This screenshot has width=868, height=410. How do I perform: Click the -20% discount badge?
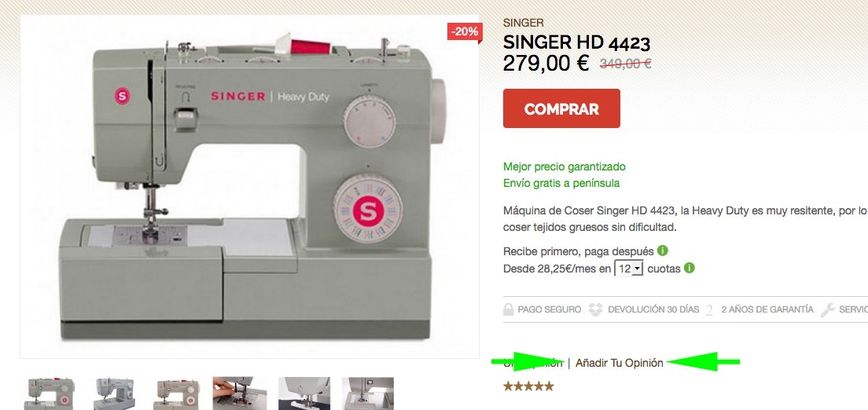pyautogui.click(x=465, y=32)
